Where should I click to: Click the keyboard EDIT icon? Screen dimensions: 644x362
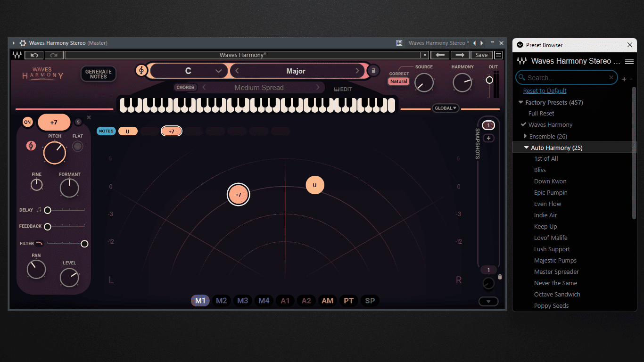coord(343,89)
